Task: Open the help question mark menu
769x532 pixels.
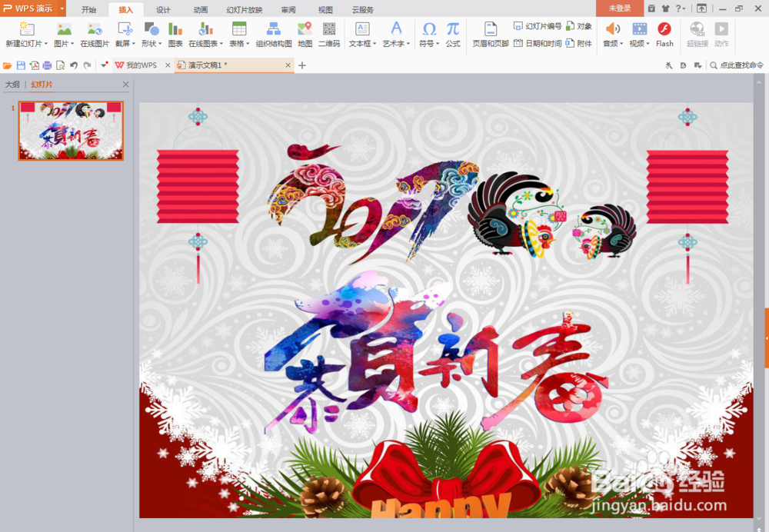Action: click(681, 8)
